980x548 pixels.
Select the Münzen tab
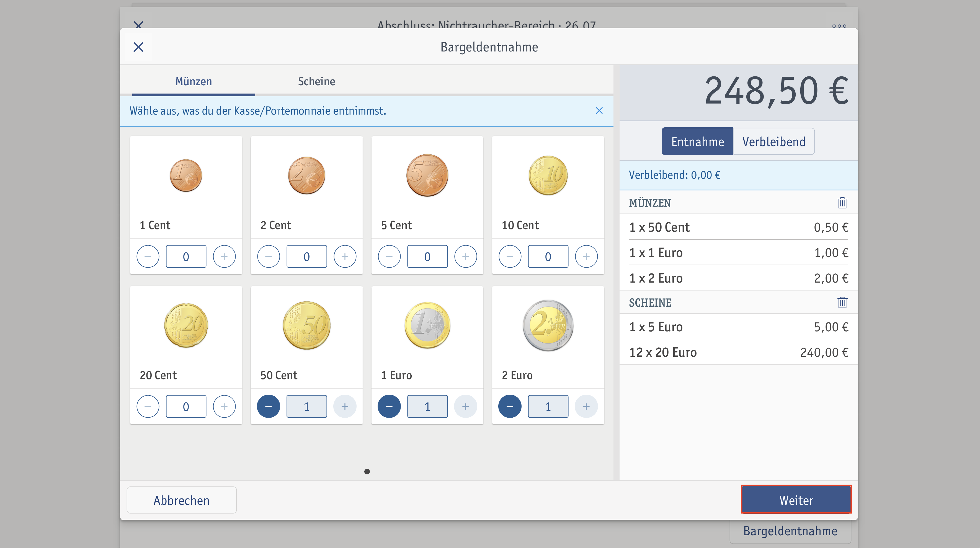click(194, 81)
